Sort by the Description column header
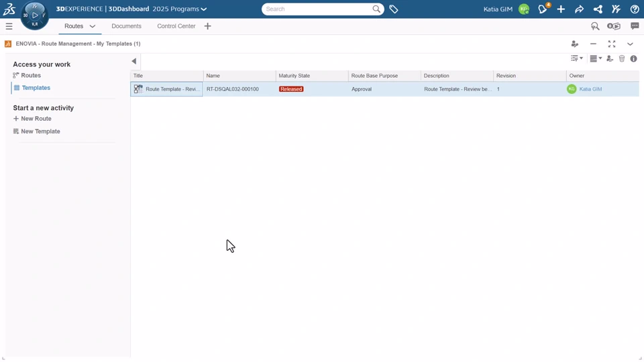 click(x=457, y=76)
